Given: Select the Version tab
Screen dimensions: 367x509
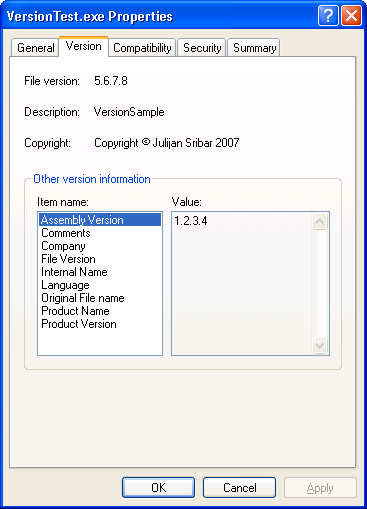Looking at the screenshot, I should (x=83, y=46).
